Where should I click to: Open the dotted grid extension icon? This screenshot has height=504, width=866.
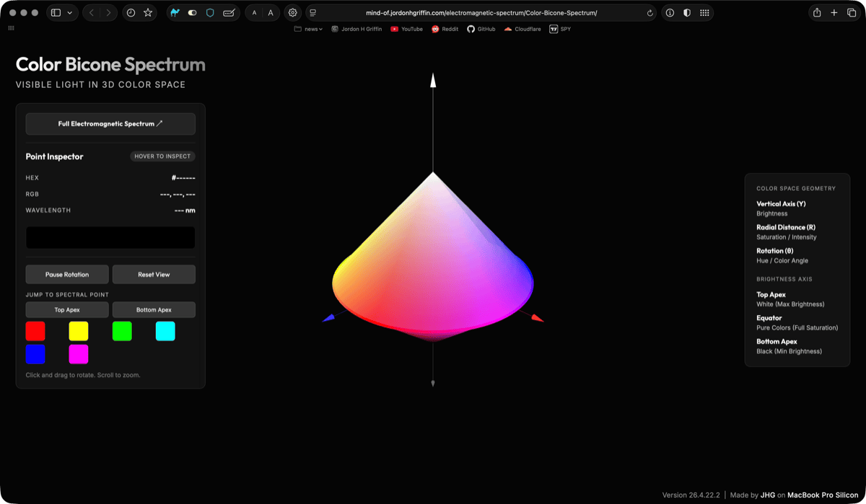coord(704,13)
